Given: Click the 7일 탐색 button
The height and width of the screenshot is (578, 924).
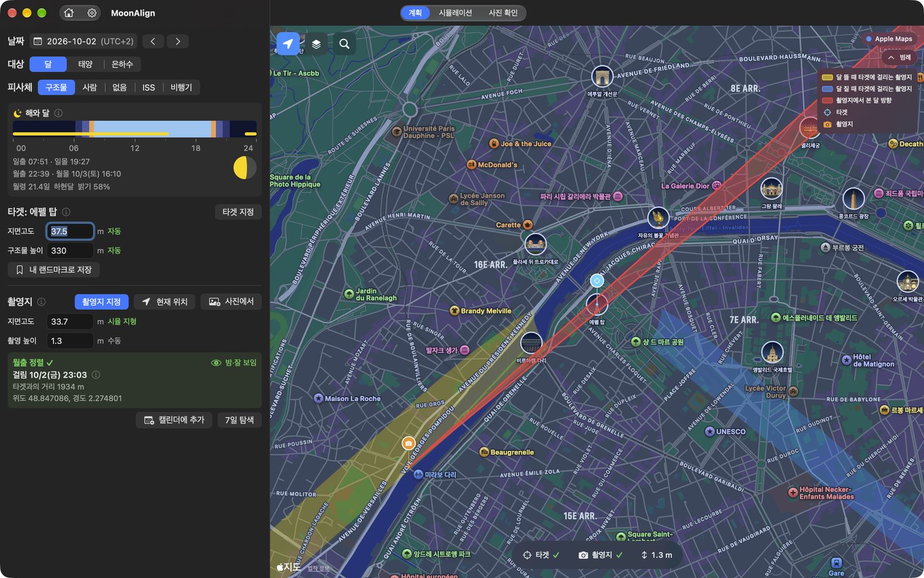Looking at the screenshot, I should point(239,420).
